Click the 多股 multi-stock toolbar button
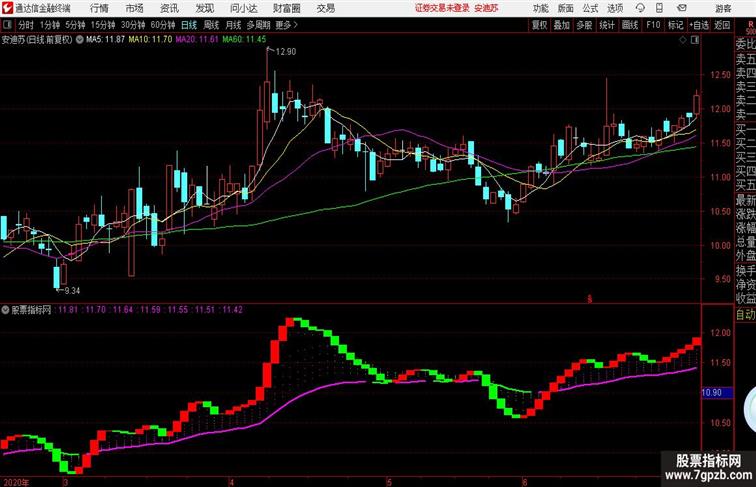 click(x=584, y=25)
